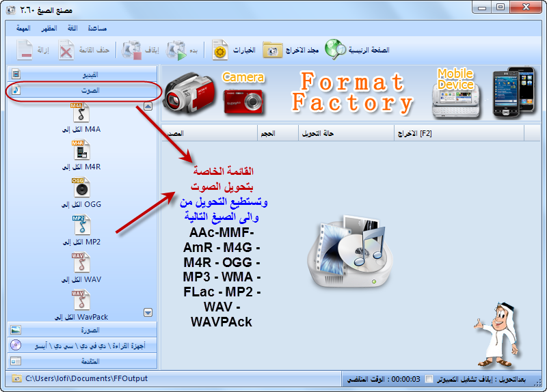Click the Convert State (حالة التحويل) column header
Image resolution: width=547 pixels, height=392 pixels.
coord(346,133)
